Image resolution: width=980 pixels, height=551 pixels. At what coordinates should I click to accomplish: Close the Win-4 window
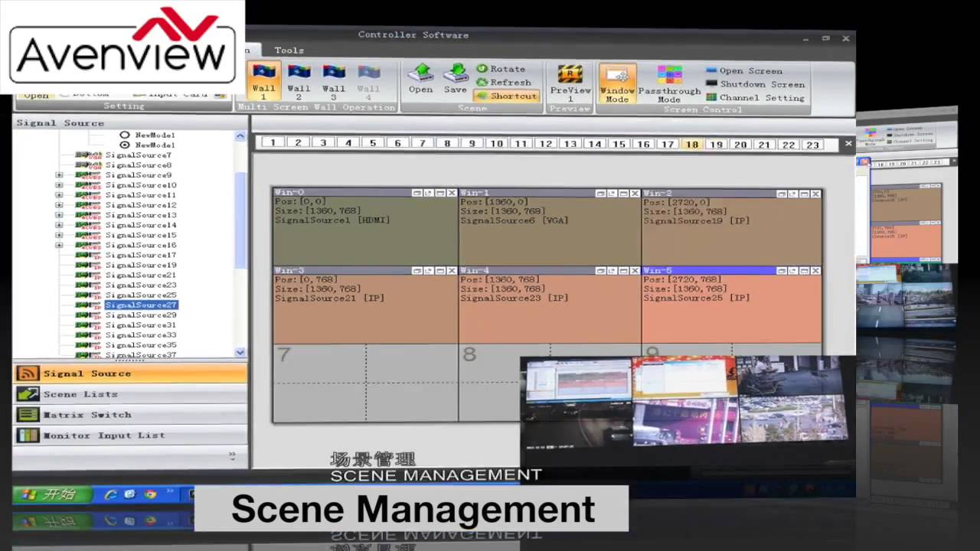coord(635,270)
